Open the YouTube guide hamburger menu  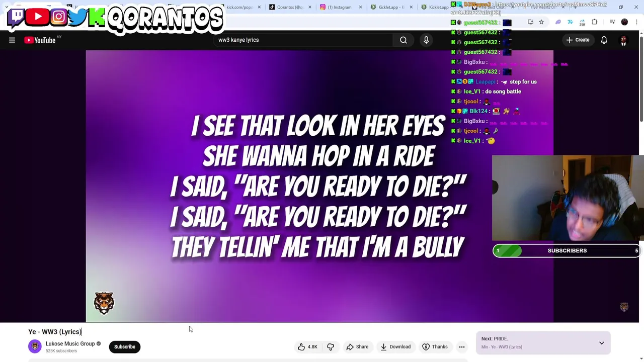click(x=12, y=40)
